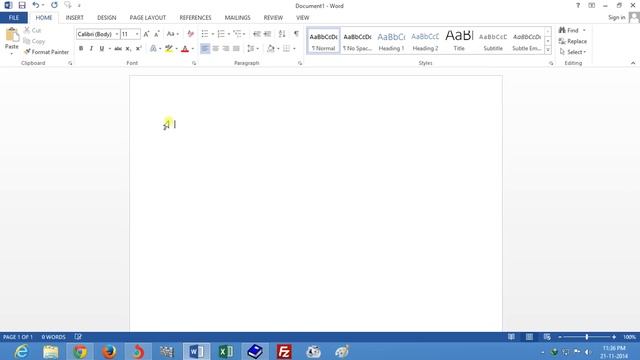This screenshot has width=640, height=360.
Task: Decrease font size with Shrink Font
Action: [157, 34]
